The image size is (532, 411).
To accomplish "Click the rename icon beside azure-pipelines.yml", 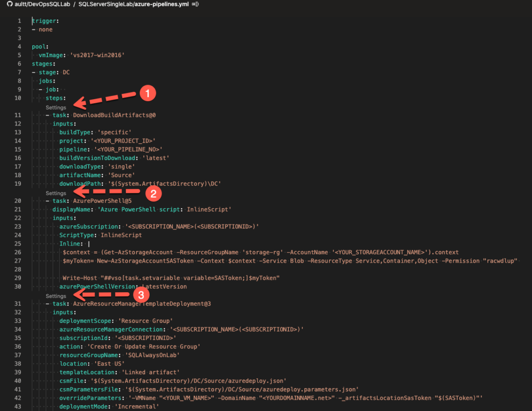I will [x=195, y=4].
